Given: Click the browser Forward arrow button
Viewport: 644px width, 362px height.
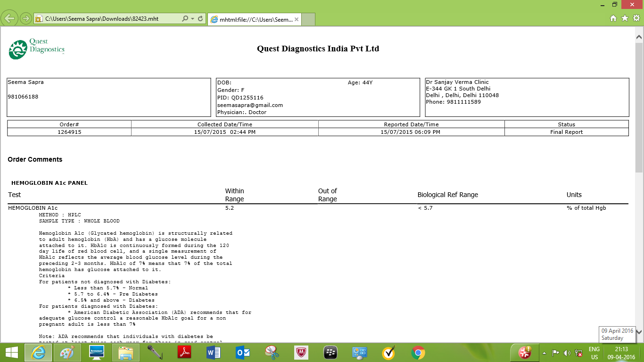Looking at the screenshot, I should pyautogui.click(x=26, y=19).
